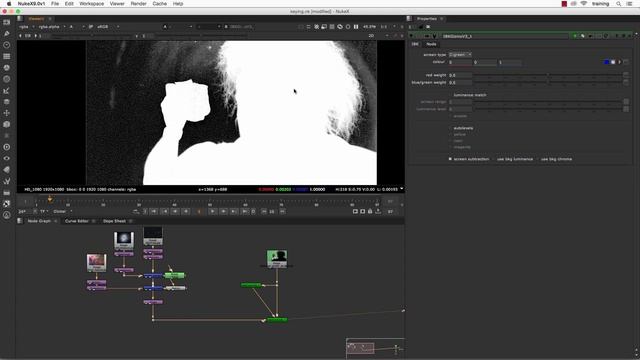The image size is (640, 360).
Task: Click the orange timeline playhead marker
Action: coord(50,199)
